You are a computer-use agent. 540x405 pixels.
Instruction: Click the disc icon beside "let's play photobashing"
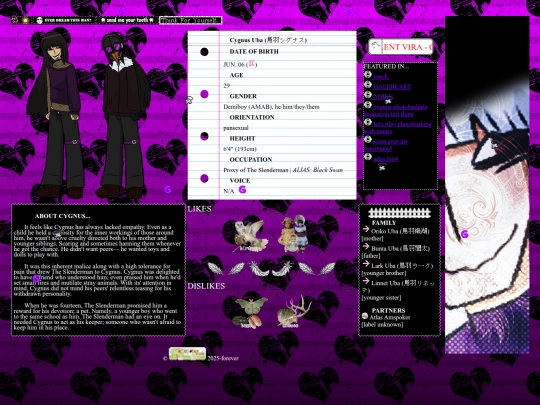click(368, 122)
